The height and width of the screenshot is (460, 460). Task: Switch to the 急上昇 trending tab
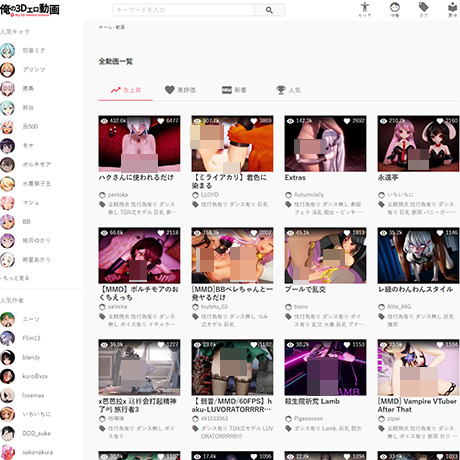pos(126,90)
